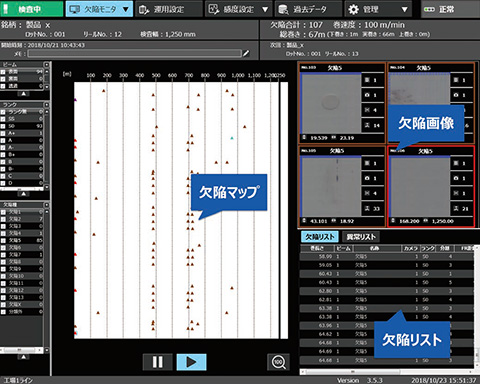This screenshot has width=480, height=384.
Task: Open the 過去データ menu
Action: click(308, 9)
